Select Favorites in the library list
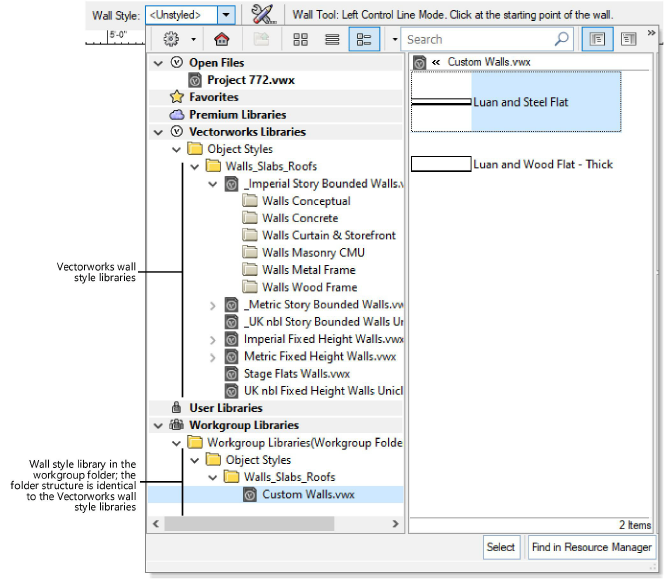Image resolution: width=664 pixels, height=579 pixels. coord(213,97)
